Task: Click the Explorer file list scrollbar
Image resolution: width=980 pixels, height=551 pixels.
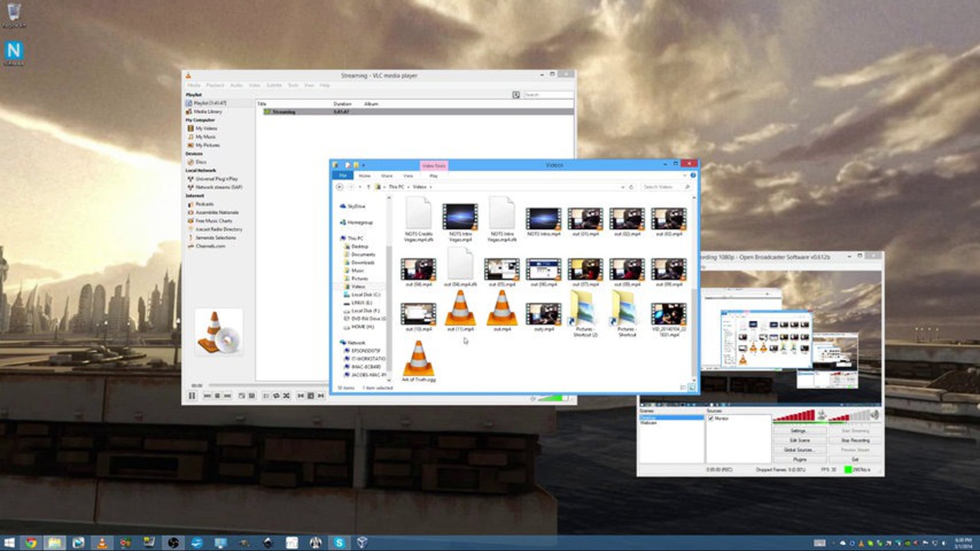Action: coord(694,332)
